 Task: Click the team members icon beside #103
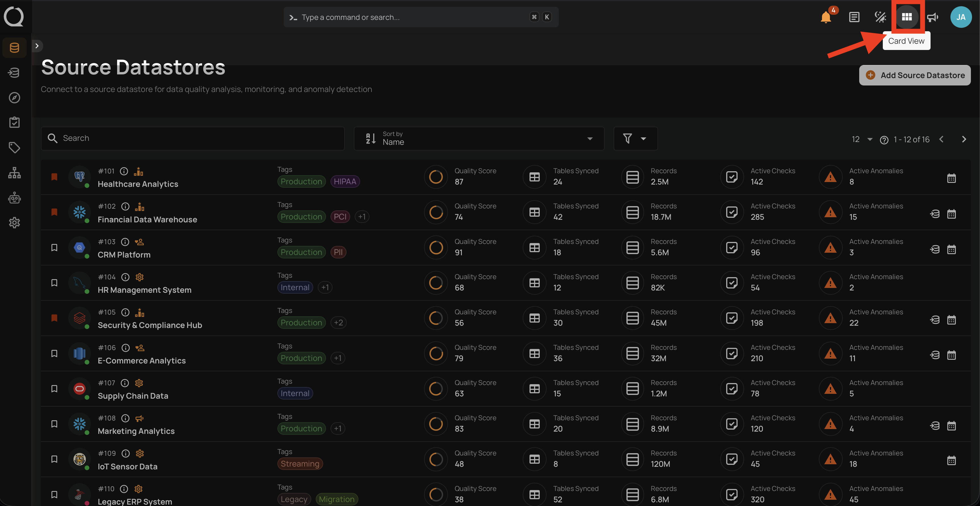coord(139,242)
